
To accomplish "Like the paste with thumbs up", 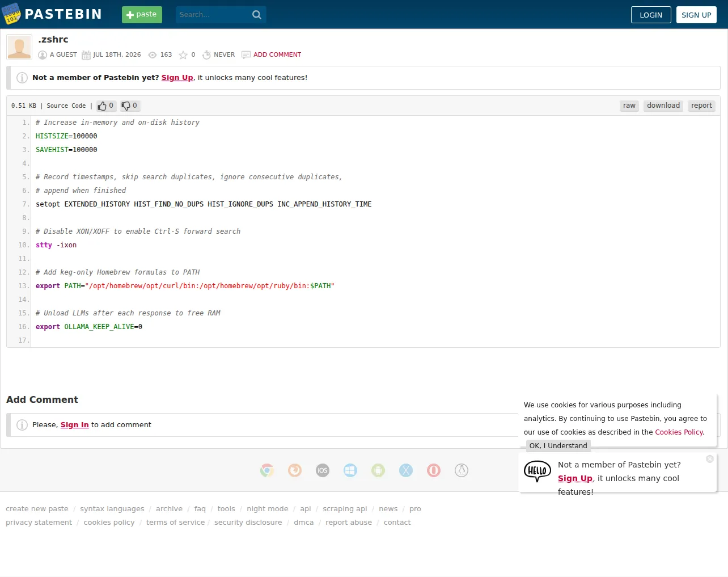I will pyautogui.click(x=106, y=106).
